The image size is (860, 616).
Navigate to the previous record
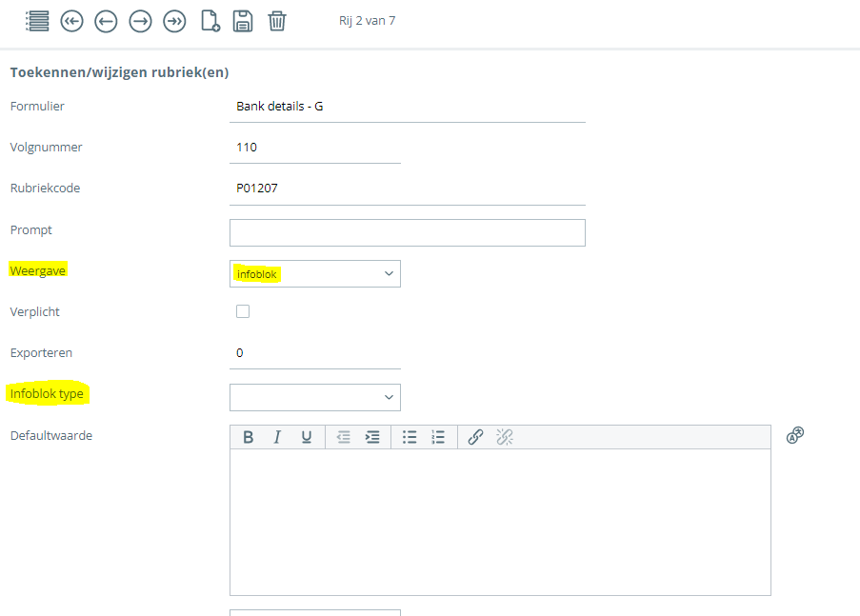106,20
